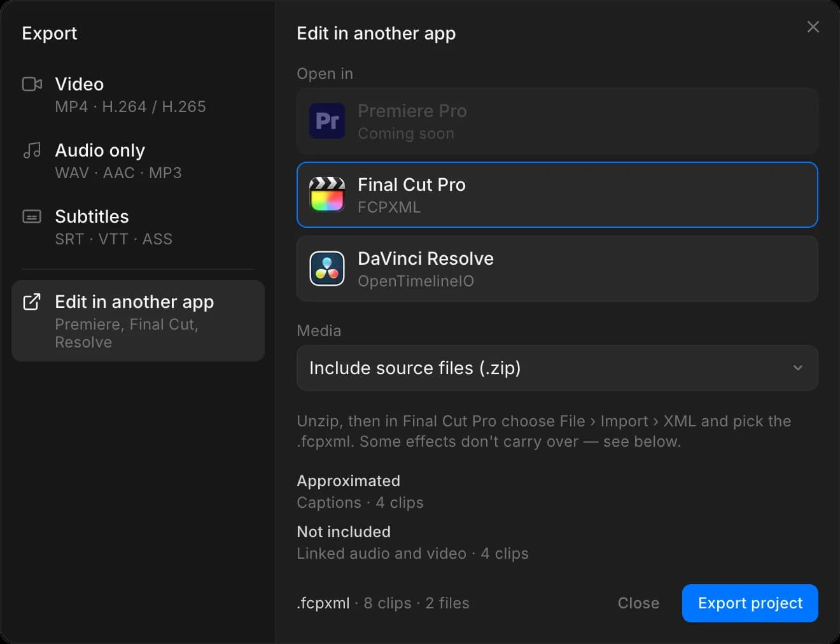840x644 pixels.
Task: Click the 'Export' sidebar heading
Action: [x=50, y=33]
